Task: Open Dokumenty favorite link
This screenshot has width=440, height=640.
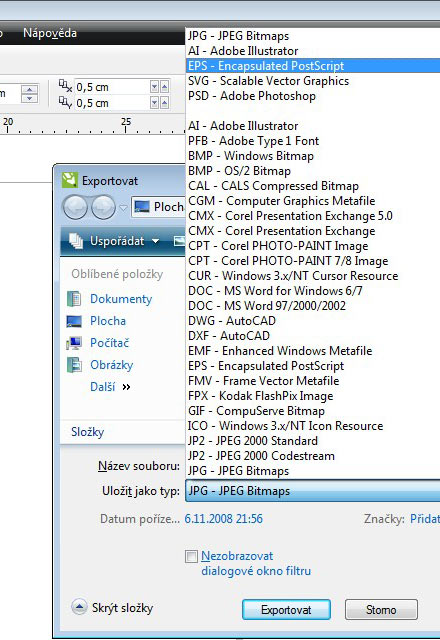Action: click(x=121, y=299)
